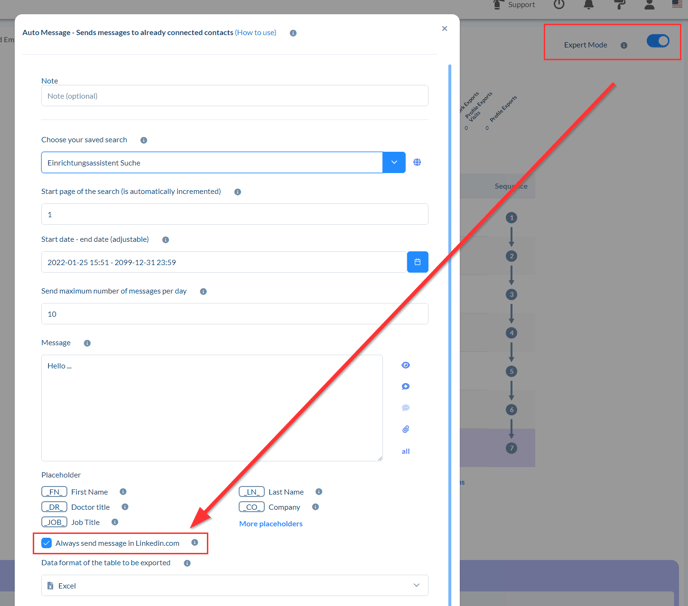Click the attachment paperclip icon
The image size is (688, 606).
tap(406, 429)
